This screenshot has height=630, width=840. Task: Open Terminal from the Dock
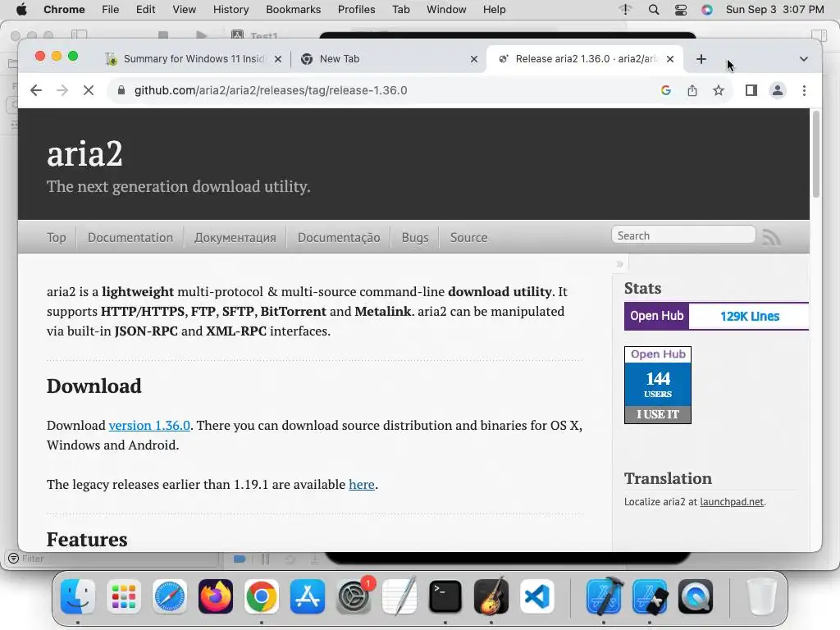445,596
